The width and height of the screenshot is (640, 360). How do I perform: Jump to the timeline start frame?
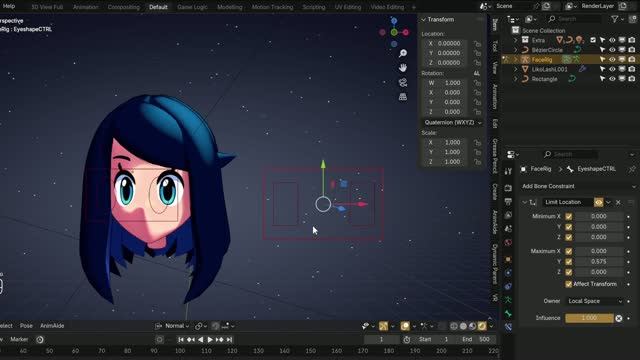click(x=180, y=340)
